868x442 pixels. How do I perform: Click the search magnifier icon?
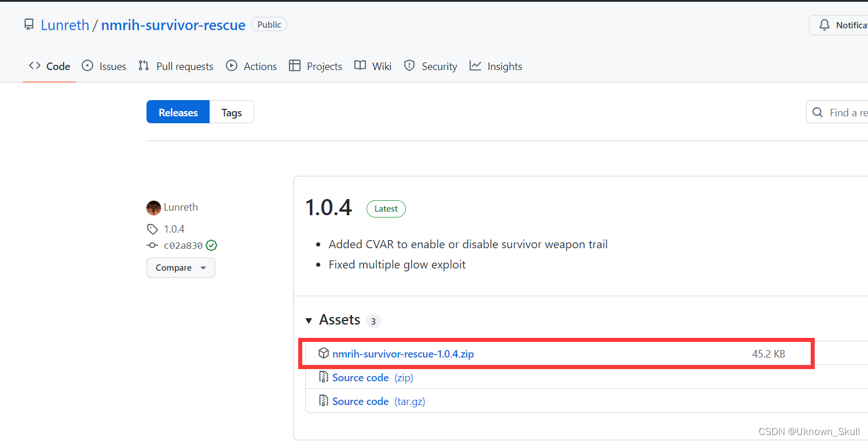coord(818,112)
